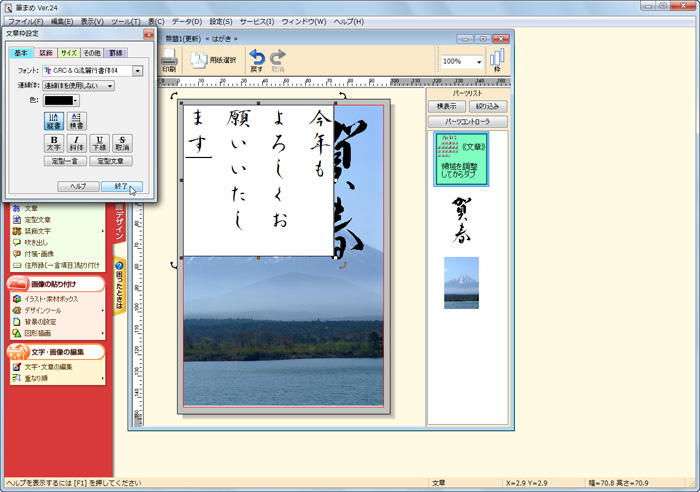Click the black text color swatch
Image resolution: width=700 pixels, height=492 pixels.
pos(59,100)
